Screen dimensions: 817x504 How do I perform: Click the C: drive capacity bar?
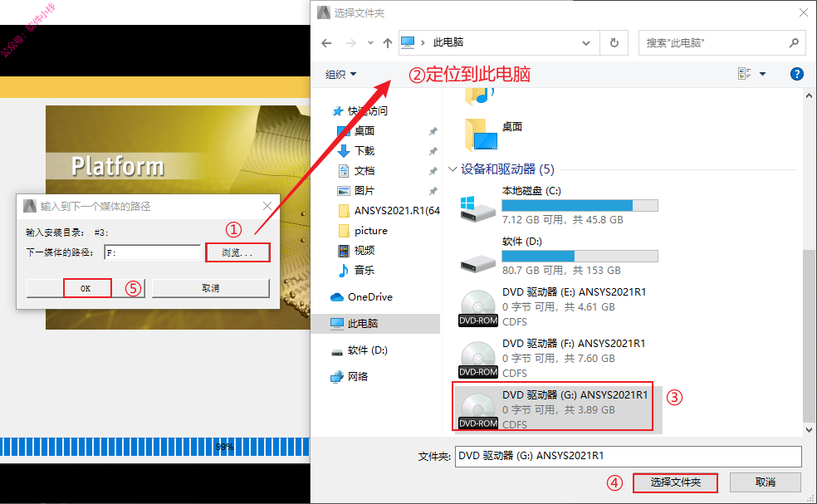click(580, 205)
